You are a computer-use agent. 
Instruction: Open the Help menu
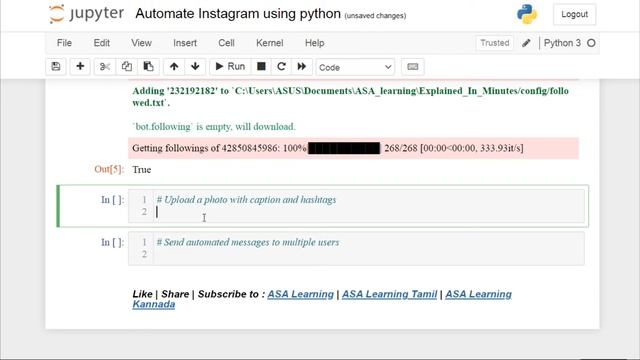click(314, 43)
